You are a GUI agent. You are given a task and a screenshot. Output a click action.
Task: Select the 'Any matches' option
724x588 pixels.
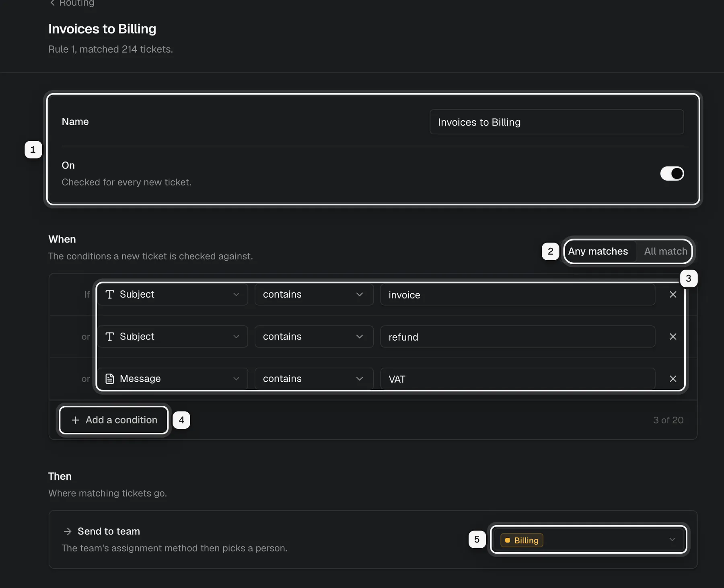tap(598, 251)
